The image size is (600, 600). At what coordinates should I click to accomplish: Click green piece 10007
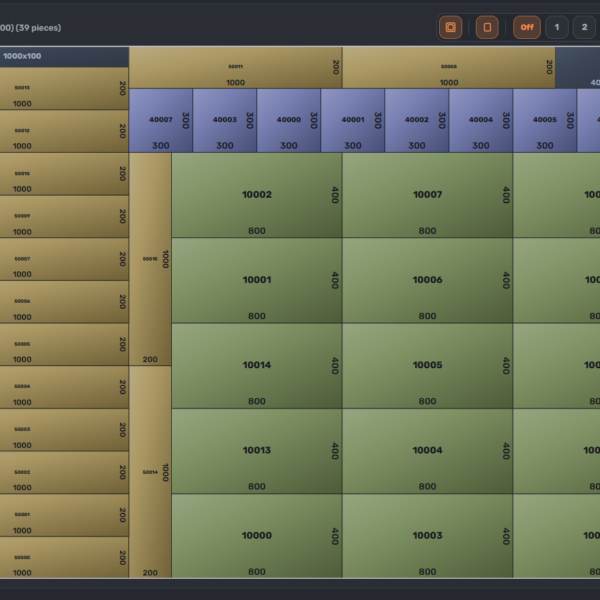427,195
